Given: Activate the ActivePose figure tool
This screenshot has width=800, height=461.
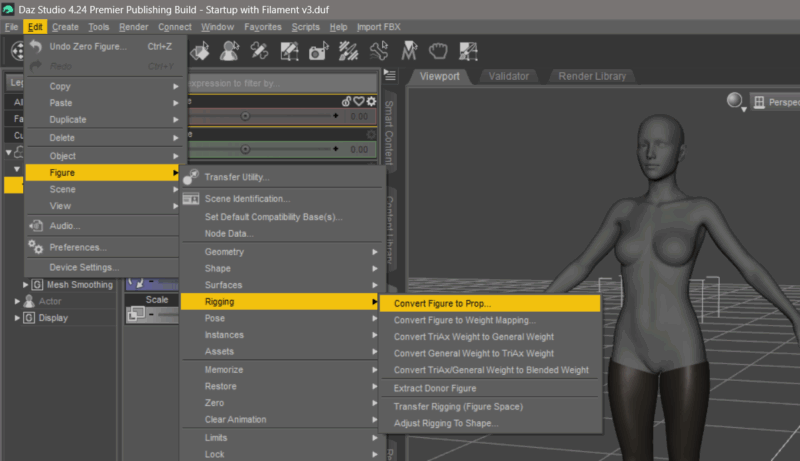Looking at the screenshot, I should pos(230,51).
